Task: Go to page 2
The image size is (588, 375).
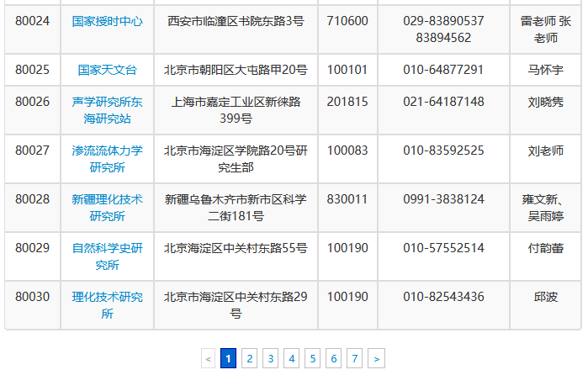Action: click(x=249, y=359)
